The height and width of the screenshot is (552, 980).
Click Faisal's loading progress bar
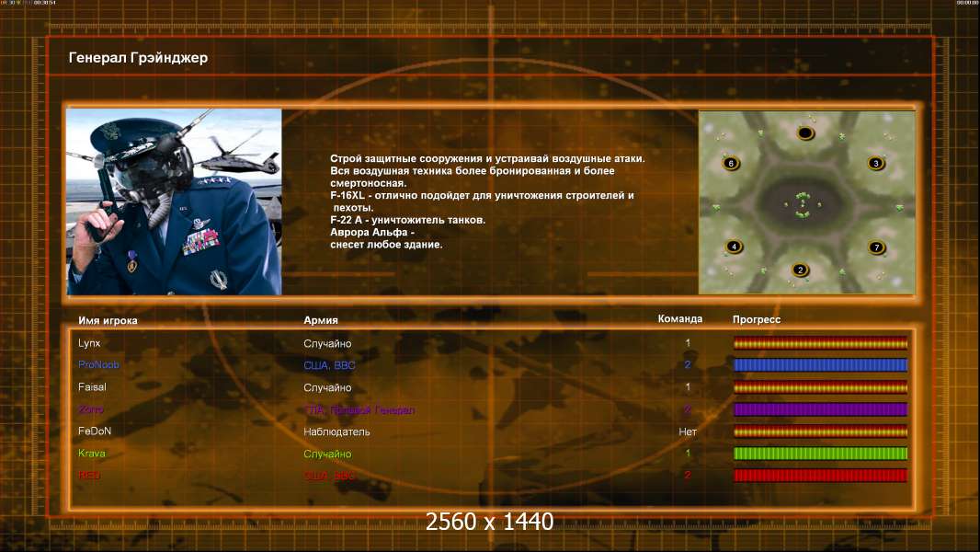(x=820, y=387)
